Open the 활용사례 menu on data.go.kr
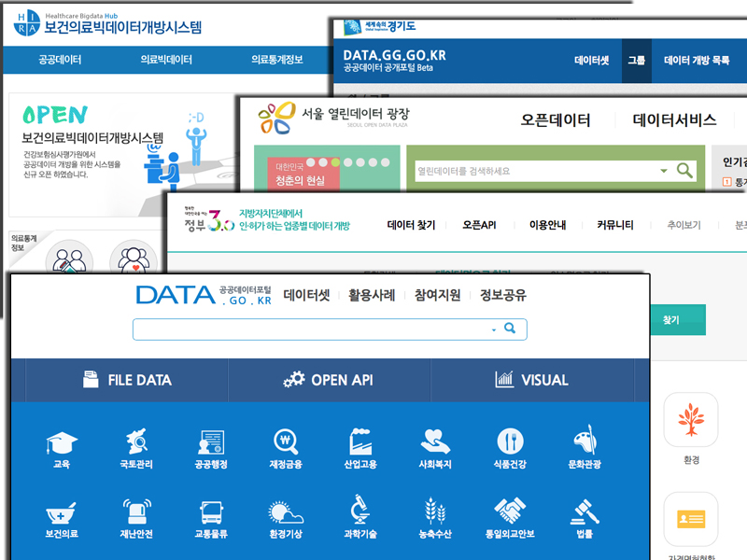 coord(372,295)
